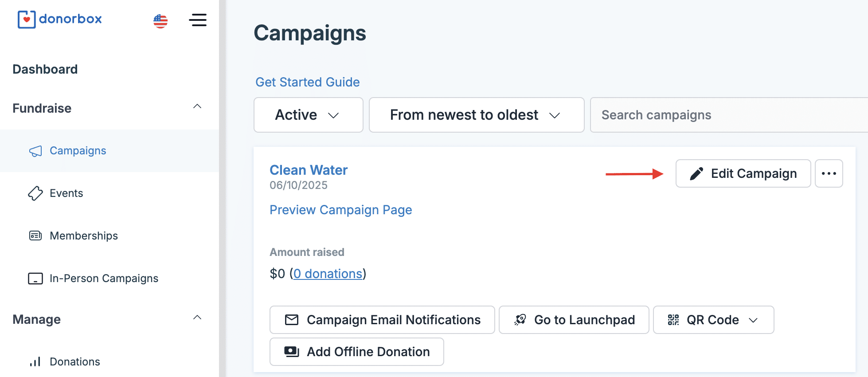Click the In-Person Campaigns device icon

pos(35,279)
